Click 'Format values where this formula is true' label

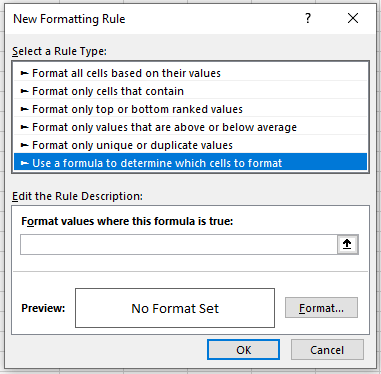click(x=127, y=221)
